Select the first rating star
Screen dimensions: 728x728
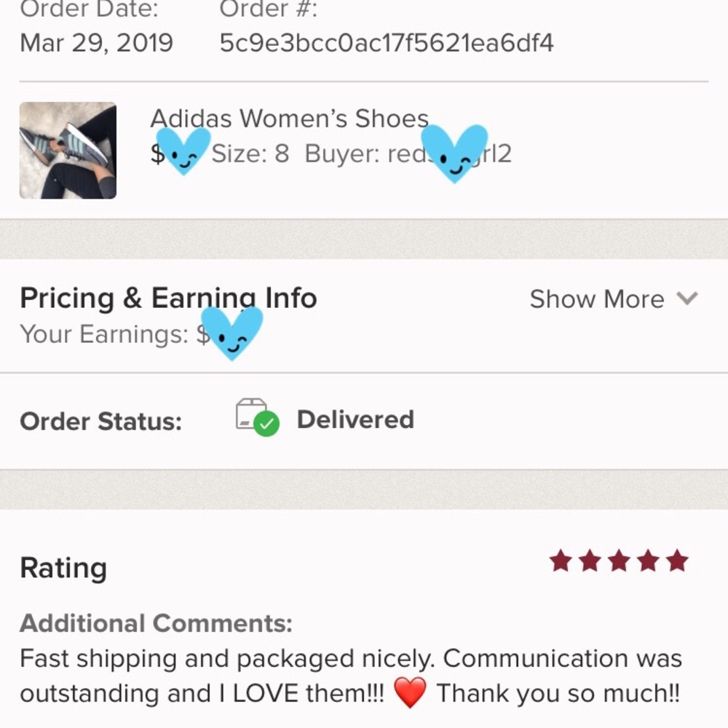[561, 561]
